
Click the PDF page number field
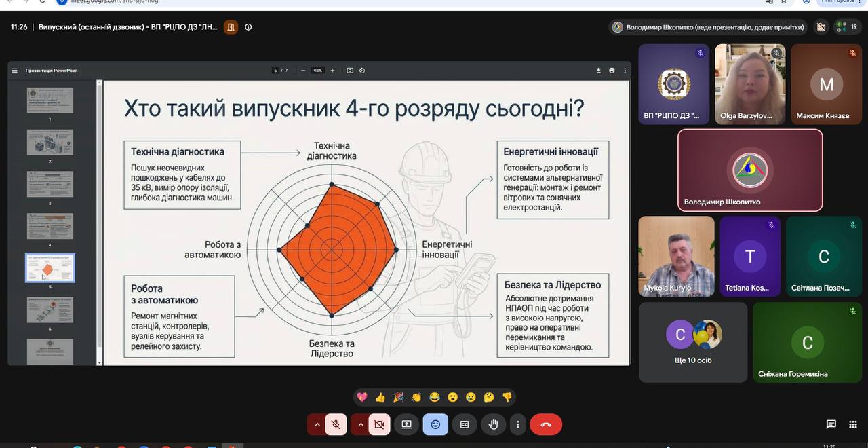[x=275, y=70]
